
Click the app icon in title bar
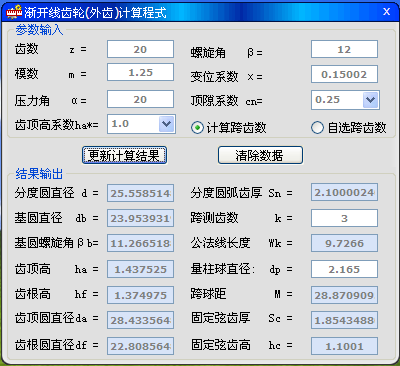tap(13, 12)
